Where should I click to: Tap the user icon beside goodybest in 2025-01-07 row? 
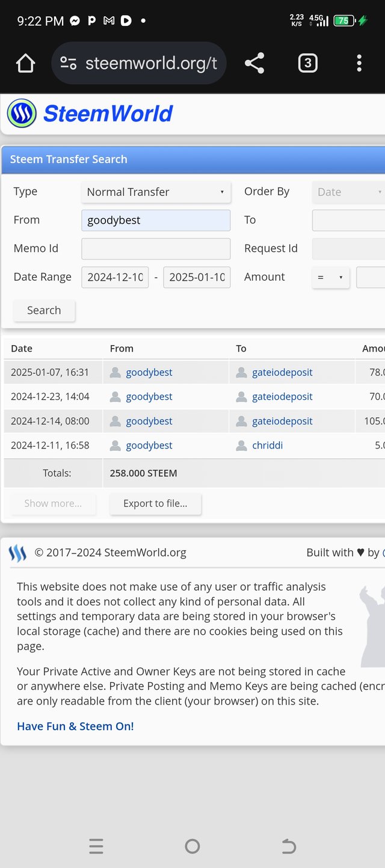pyautogui.click(x=115, y=373)
